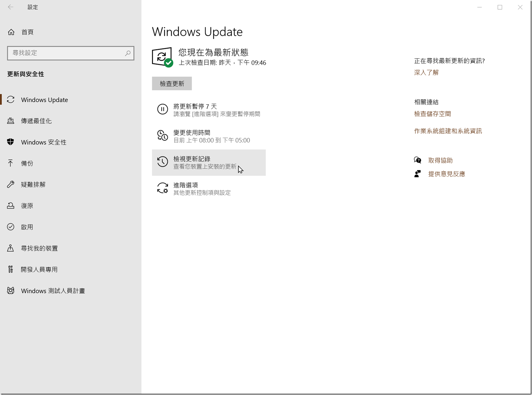Image resolution: width=532 pixels, height=395 pixels.
Task: Open 作業系統組建和系統資訊 link
Action: pos(448,131)
